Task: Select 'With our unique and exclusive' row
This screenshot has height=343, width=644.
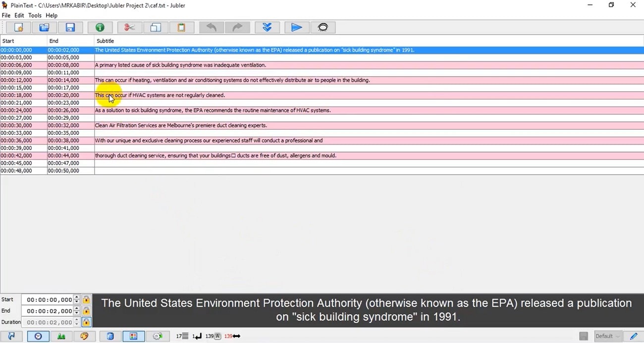Action: pyautogui.click(x=322, y=141)
